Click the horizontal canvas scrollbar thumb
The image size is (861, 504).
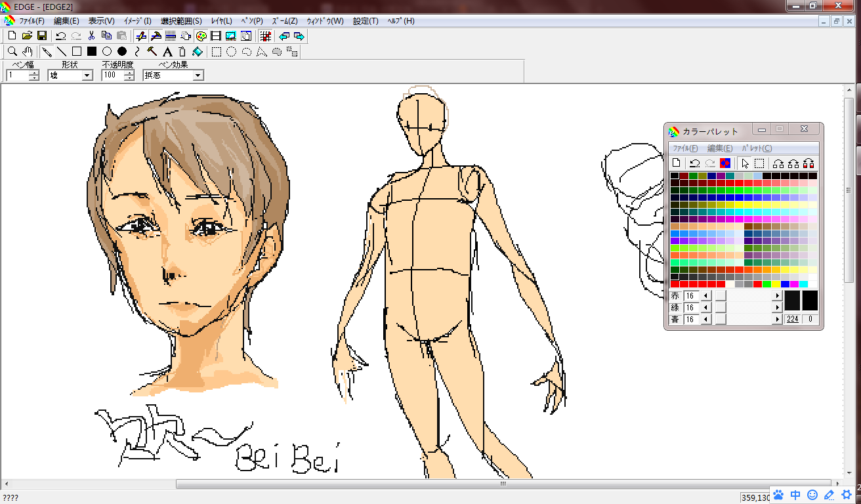tap(505, 484)
